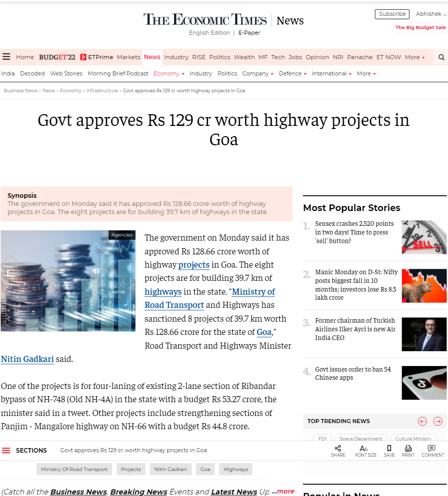This screenshot has width=448, height=496.
Task: Go back in Top Trending News with left arrow
Action: (422, 421)
